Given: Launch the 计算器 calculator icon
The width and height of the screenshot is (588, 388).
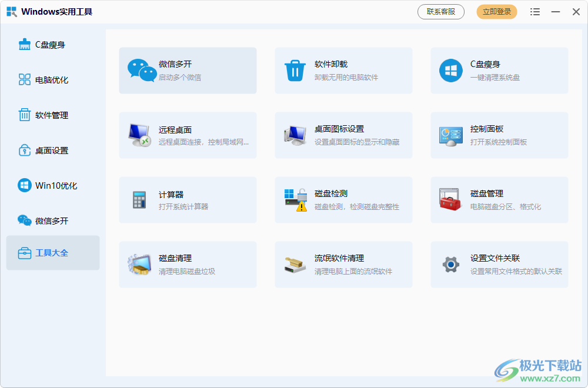Looking at the screenshot, I should click(x=139, y=200).
